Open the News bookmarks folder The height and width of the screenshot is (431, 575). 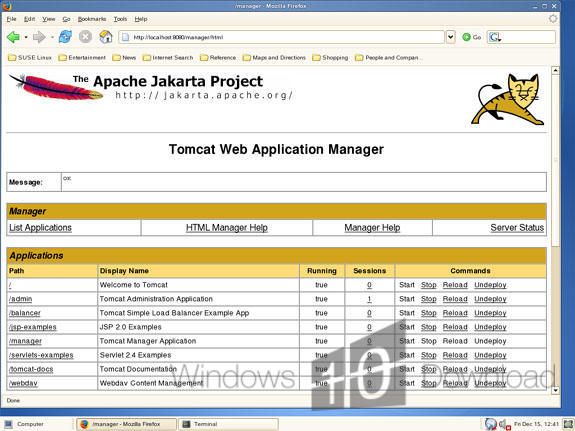coord(124,58)
